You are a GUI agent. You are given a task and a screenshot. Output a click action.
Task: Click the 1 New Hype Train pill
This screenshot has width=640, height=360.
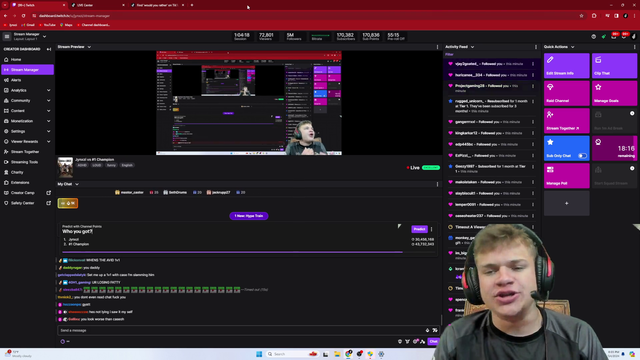249,216
